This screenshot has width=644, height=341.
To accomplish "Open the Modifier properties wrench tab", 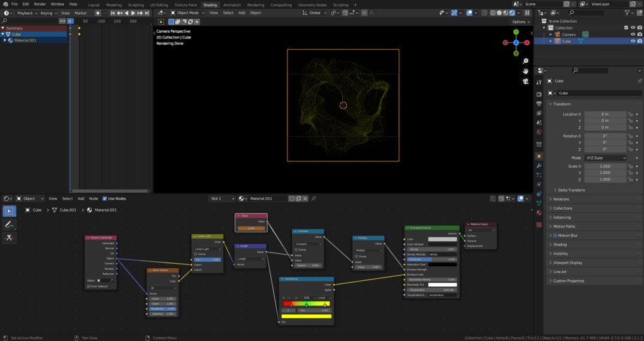I will point(539,165).
